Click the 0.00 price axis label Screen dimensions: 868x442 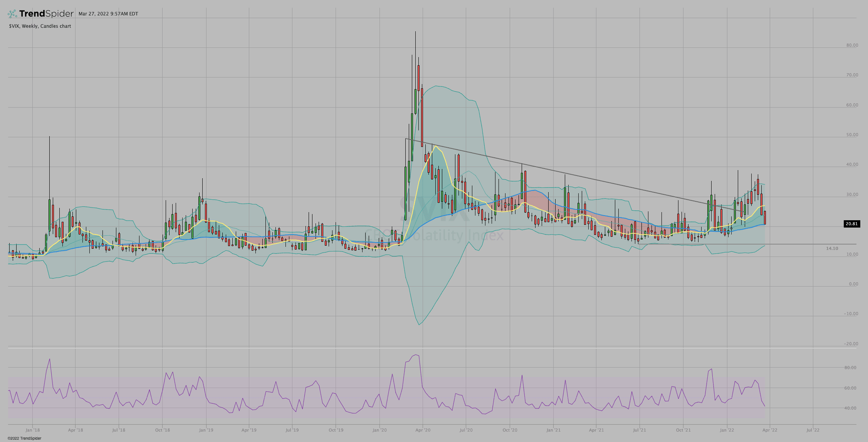click(854, 284)
